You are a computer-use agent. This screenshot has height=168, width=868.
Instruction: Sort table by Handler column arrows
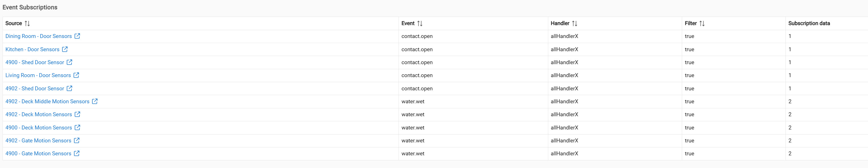575,23
